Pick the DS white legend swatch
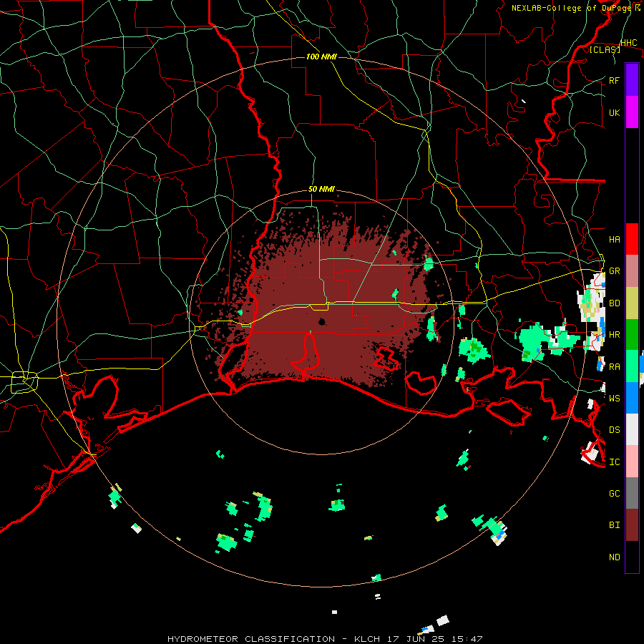 click(x=632, y=429)
